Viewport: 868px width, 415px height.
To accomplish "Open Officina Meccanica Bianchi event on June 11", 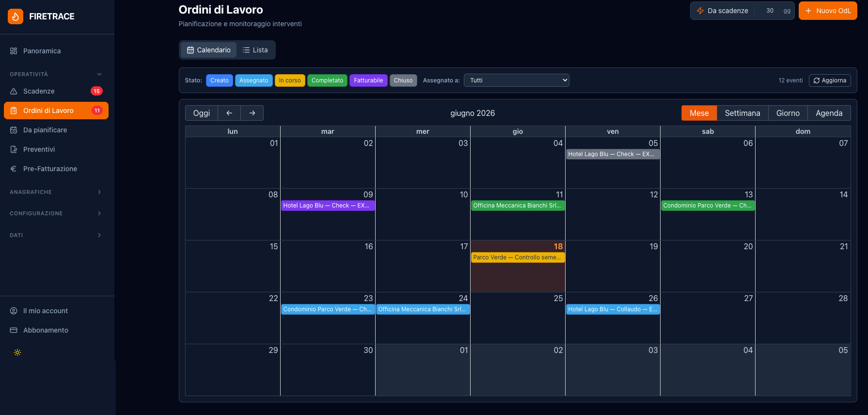I will tap(518, 206).
